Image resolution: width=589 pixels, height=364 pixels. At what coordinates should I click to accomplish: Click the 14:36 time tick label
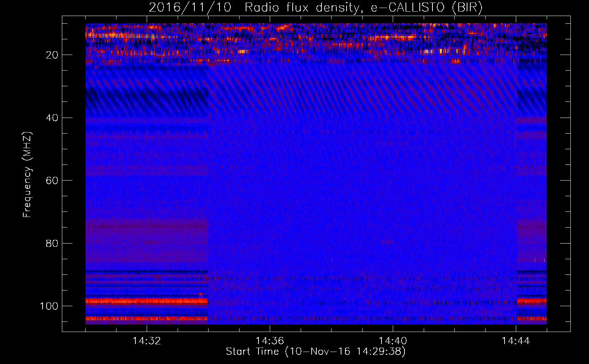270,341
